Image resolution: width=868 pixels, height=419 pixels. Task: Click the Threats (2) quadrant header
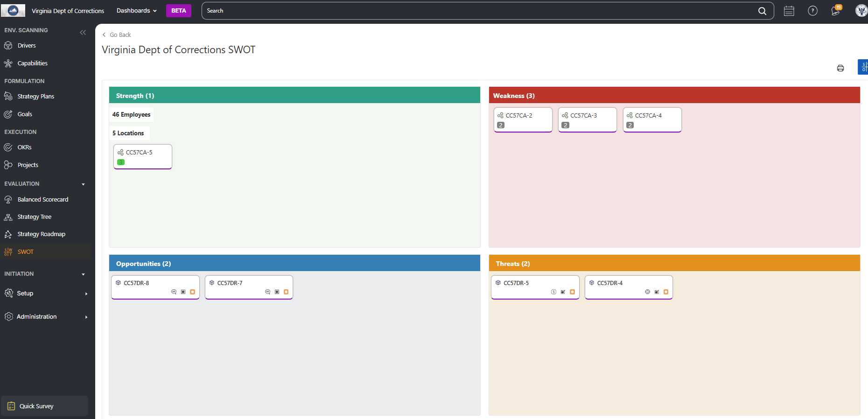click(674, 263)
